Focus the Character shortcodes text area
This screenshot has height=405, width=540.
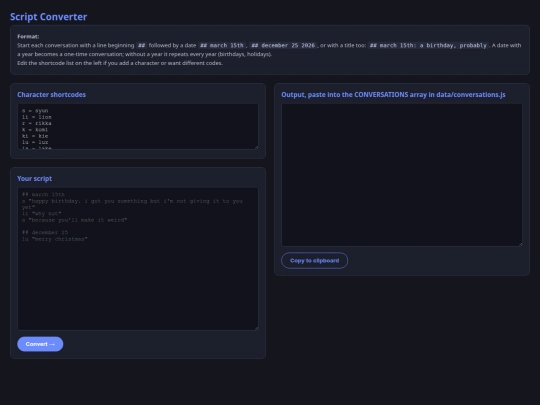(x=138, y=126)
